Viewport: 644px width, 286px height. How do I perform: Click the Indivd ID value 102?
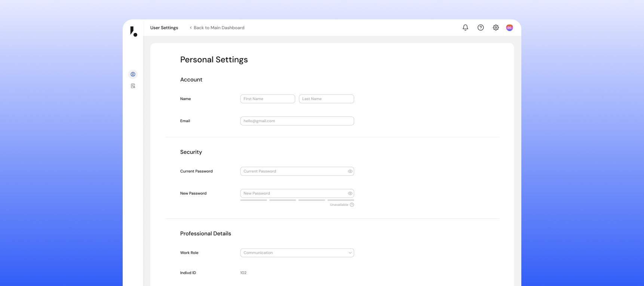pos(243,273)
